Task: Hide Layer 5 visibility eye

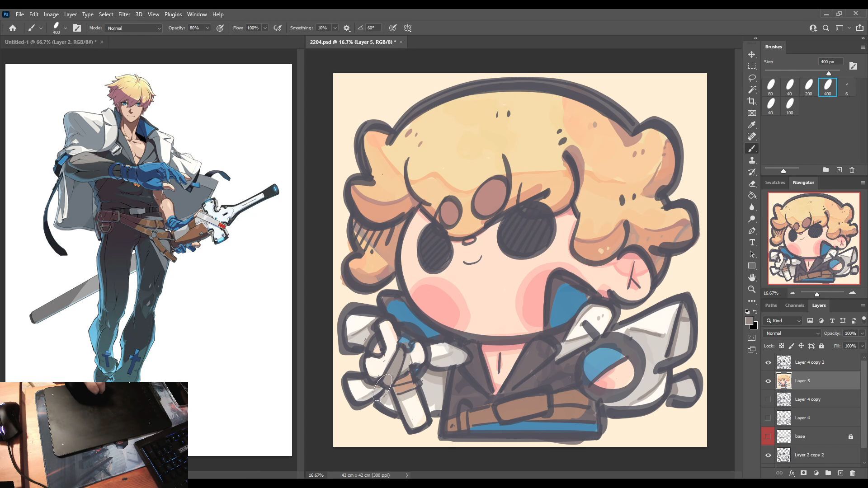Action: [768, 381]
